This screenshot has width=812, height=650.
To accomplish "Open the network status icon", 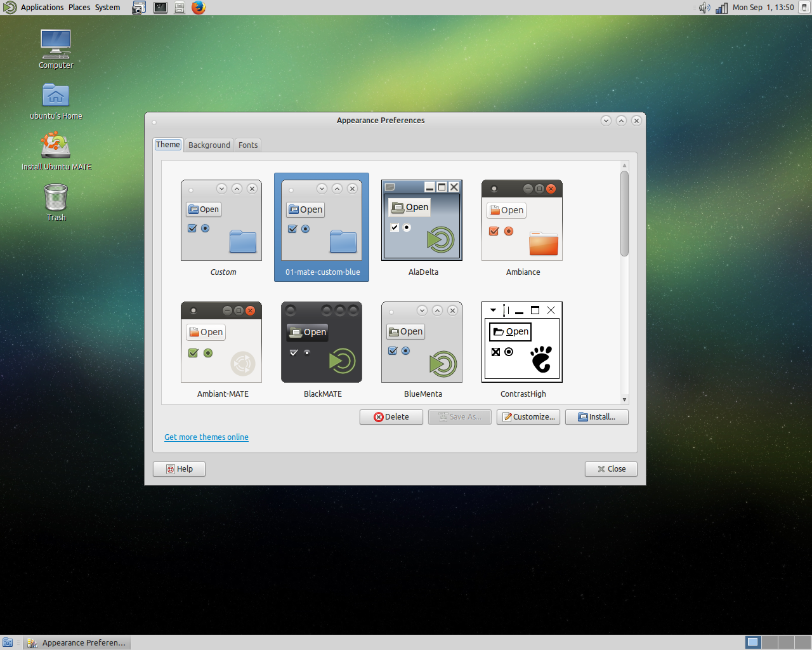I will (x=721, y=8).
